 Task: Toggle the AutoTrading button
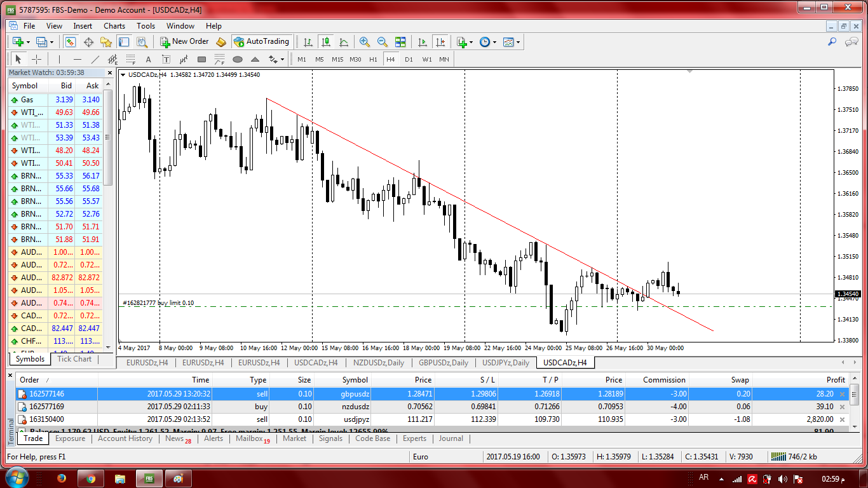(x=261, y=42)
